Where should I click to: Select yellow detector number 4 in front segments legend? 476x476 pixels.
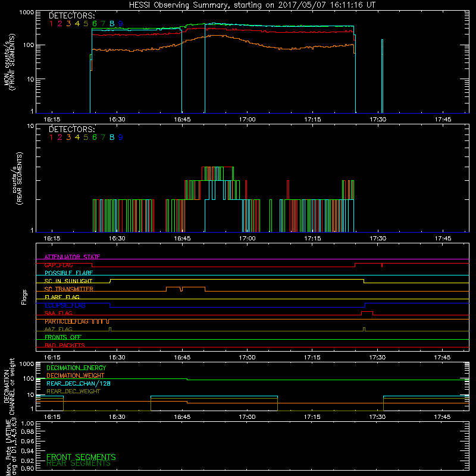coord(77,24)
